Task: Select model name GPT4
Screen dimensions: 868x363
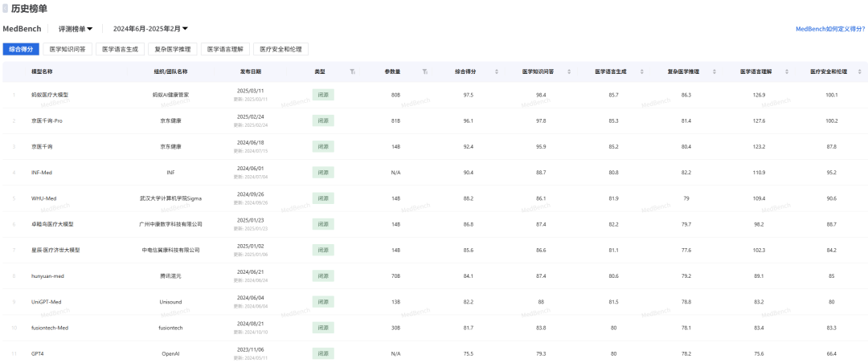Action: click(x=37, y=353)
